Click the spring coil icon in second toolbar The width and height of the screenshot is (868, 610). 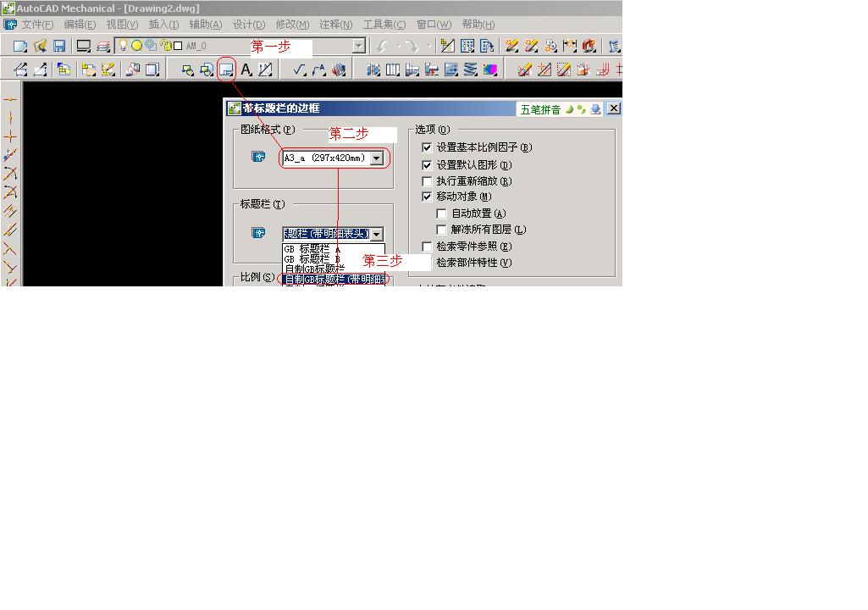(x=471, y=69)
